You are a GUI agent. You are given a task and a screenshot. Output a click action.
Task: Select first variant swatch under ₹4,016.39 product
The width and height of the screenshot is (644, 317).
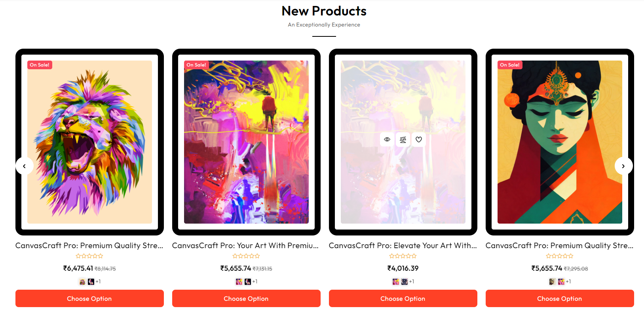point(396,282)
